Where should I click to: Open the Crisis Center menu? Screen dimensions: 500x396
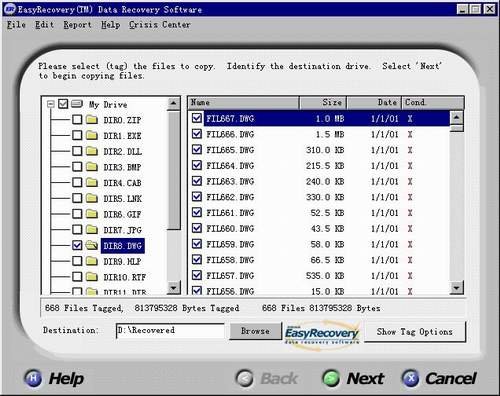click(x=160, y=25)
